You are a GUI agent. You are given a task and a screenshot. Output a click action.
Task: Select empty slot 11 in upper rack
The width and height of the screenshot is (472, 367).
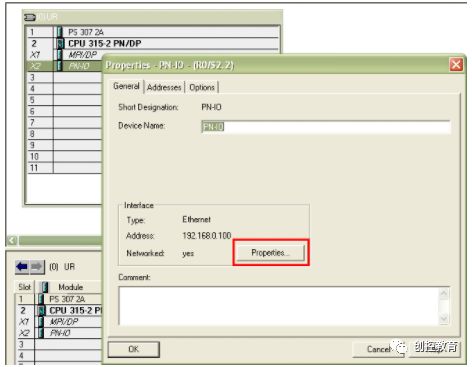pos(65,168)
